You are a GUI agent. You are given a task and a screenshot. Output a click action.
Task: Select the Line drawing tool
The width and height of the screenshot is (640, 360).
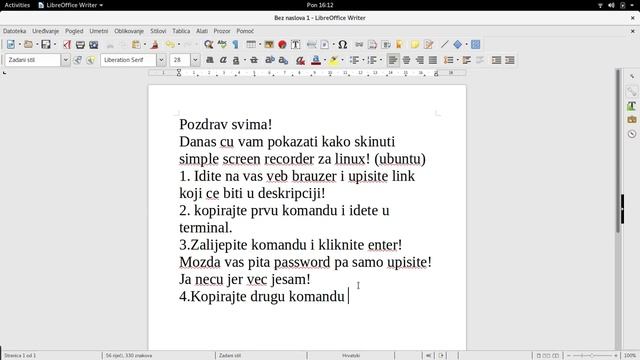444,44
